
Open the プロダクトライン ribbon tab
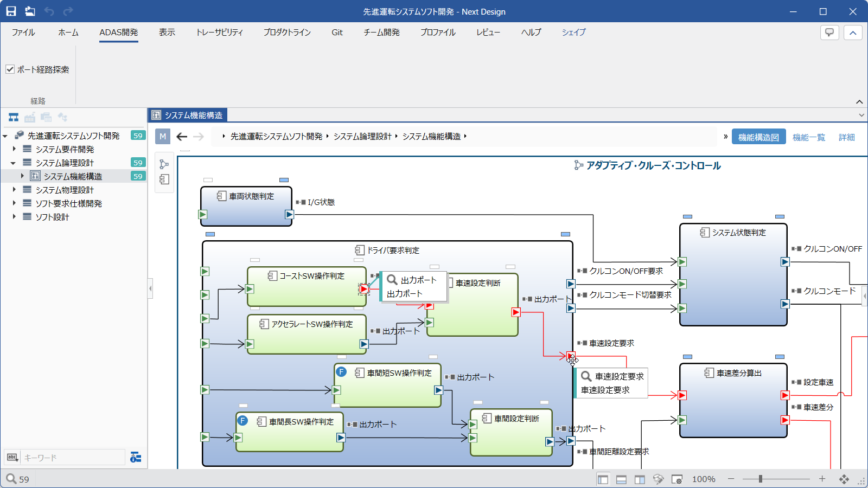tap(287, 33)
